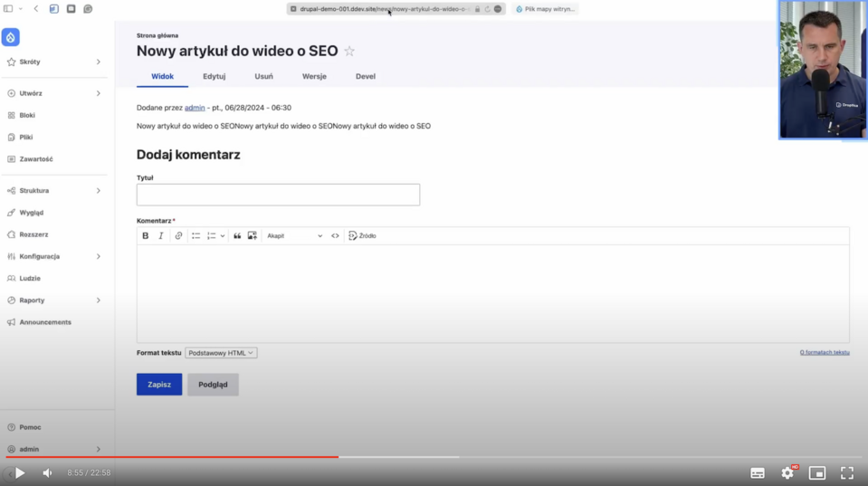Switch to the Edytuj tab
This screenshot has height=486, width=868.
[x=215, y=76]
